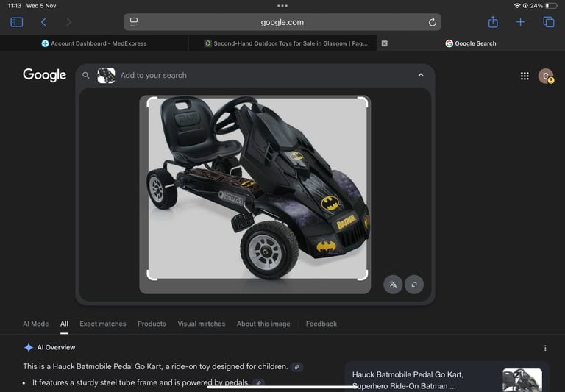The height and width of the screenshot is (392, 565).
Task: Click the Wi-Fi status icon
Action: point(516,6)
